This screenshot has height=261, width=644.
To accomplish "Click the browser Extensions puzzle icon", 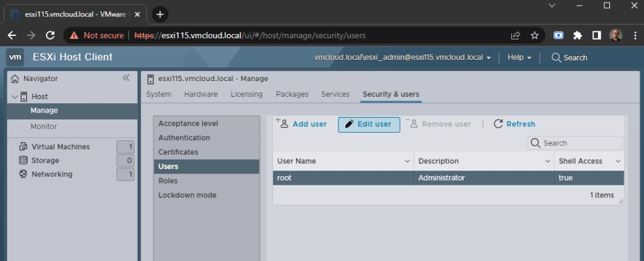I will pyautogui.click(x=576, y=35).
